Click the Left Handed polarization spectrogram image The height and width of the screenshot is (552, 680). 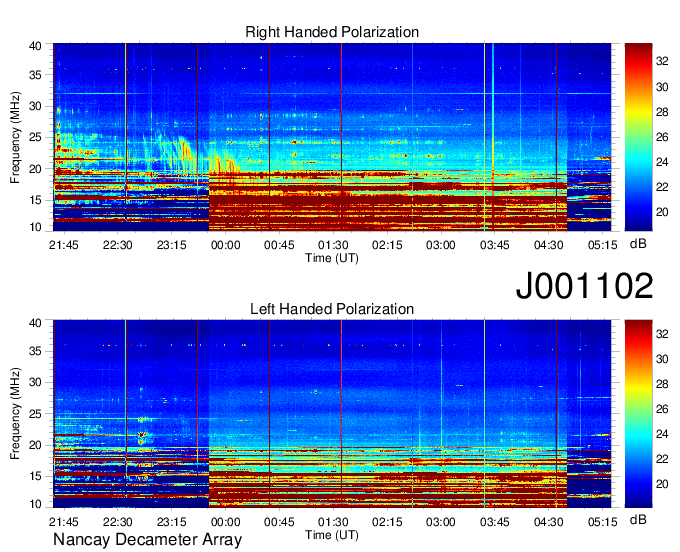[332, 414]
